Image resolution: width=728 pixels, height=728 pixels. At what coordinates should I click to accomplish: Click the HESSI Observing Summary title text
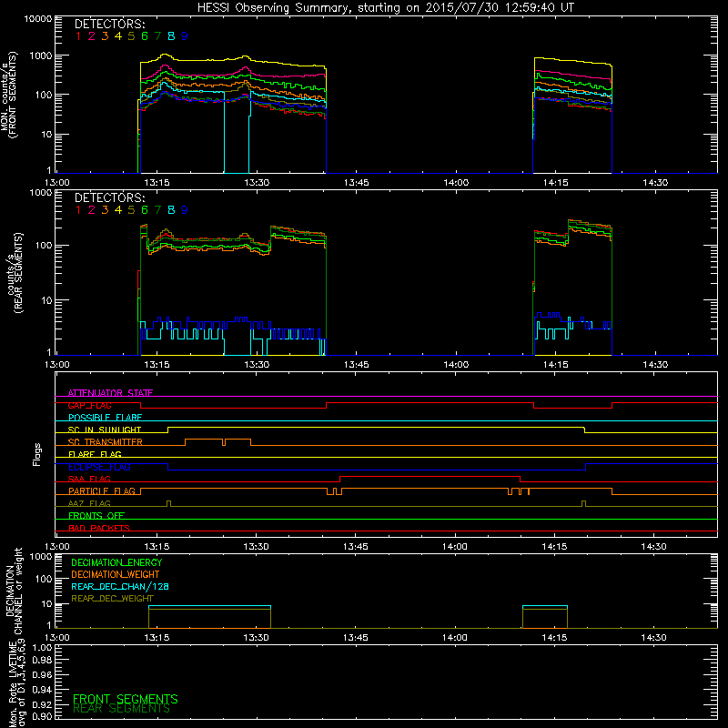(385, 8)
